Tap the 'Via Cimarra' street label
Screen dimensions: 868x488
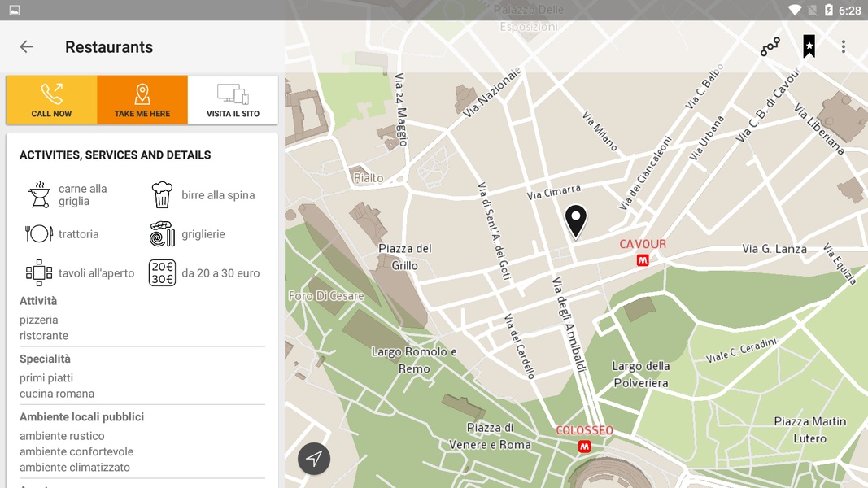point(553,192)
